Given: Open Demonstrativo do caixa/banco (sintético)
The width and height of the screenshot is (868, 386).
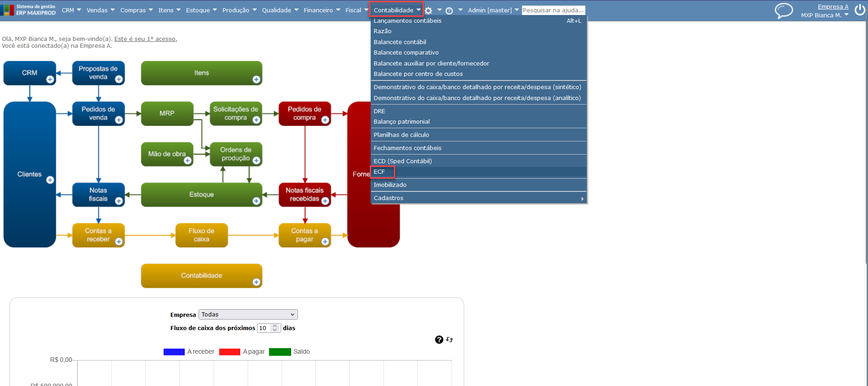Looking at the screenshot, I should (x=479, y=87).
